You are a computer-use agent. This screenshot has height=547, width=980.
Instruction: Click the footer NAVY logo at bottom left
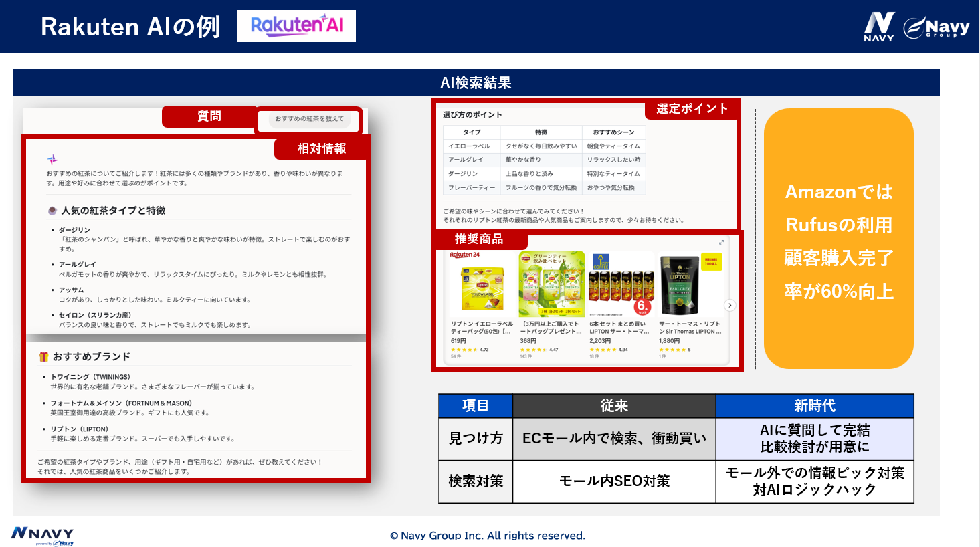pyautogui.click(x=42, y=535)
